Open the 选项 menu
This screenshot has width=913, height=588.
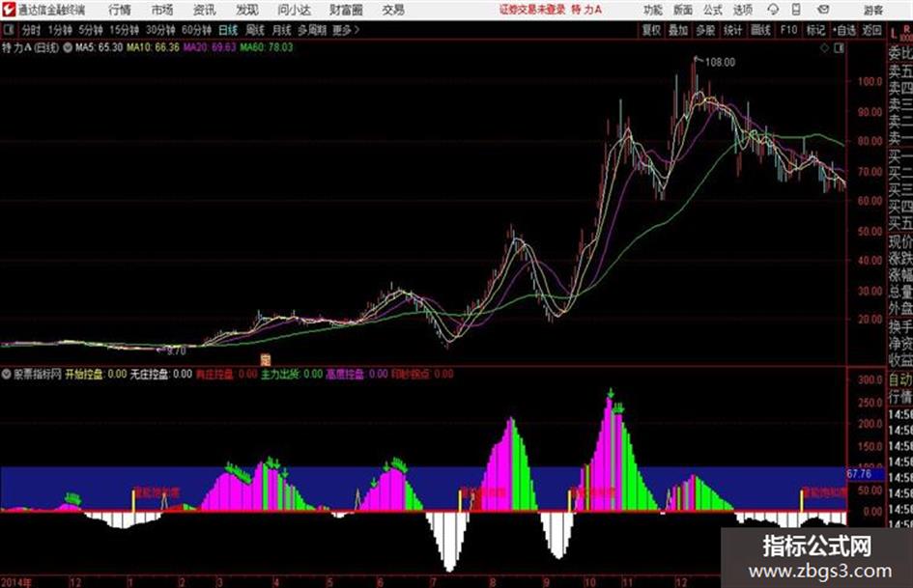pos(742,10)
